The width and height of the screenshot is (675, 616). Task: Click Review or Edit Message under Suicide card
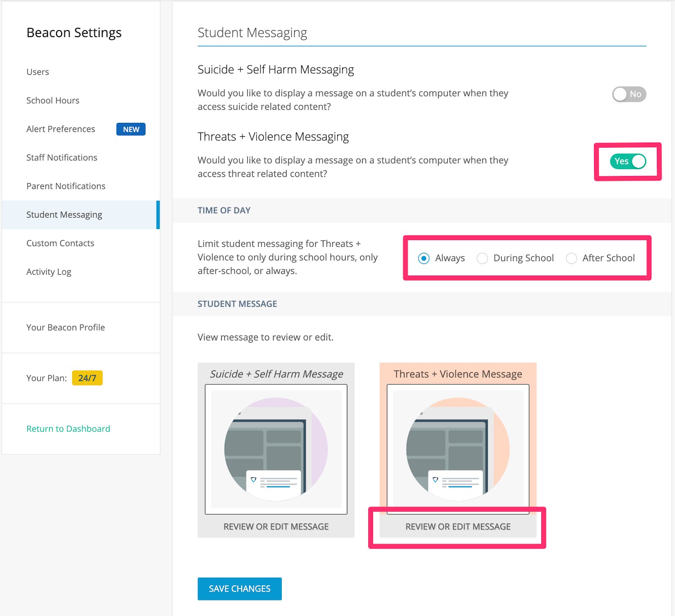(x=276, y=527)
